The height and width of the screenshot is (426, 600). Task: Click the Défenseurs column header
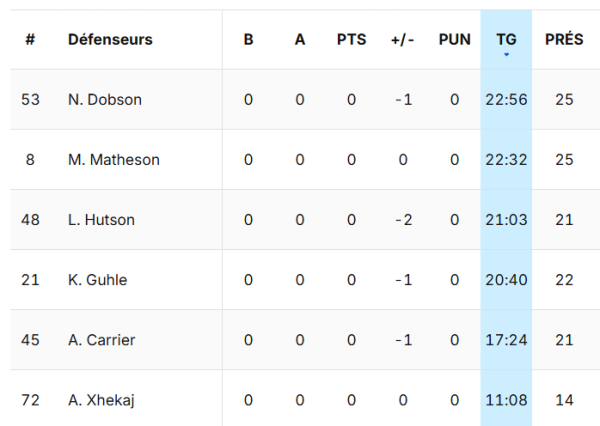tap(110, 40)
